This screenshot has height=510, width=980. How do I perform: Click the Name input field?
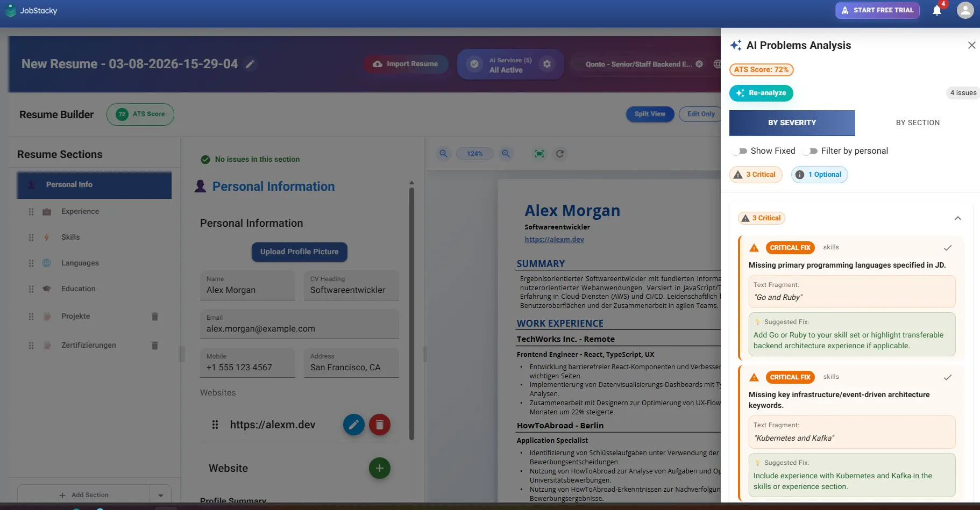point(247,285)
